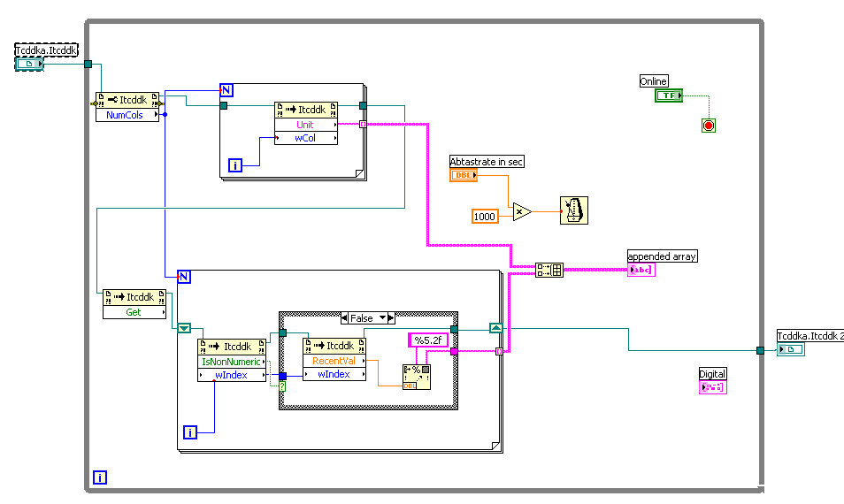Click the Online boolean control terminal
The height and width of the screenshot is (504, 844).
pyautogui.click(x=669, y=95)
